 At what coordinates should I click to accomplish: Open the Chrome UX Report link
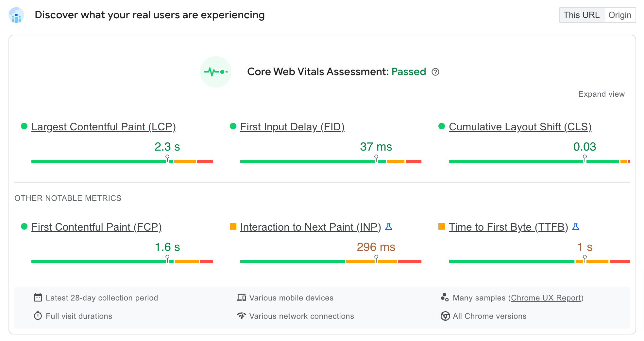click(546, 298)
